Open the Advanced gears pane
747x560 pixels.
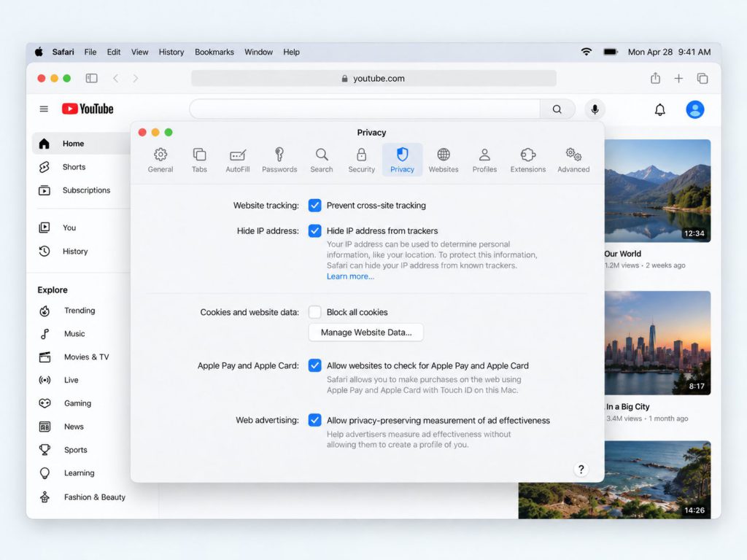[573, 160]
